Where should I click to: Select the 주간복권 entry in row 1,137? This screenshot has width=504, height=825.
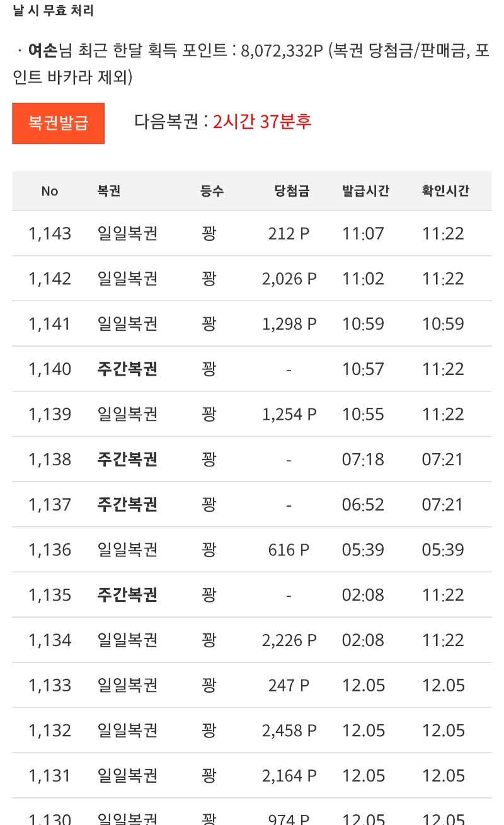click(127, 505)
